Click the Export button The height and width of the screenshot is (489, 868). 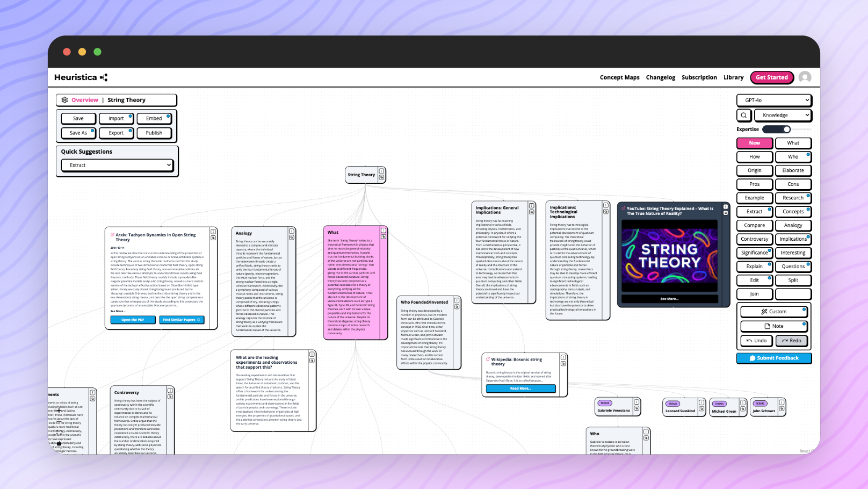tap(116, 133)
